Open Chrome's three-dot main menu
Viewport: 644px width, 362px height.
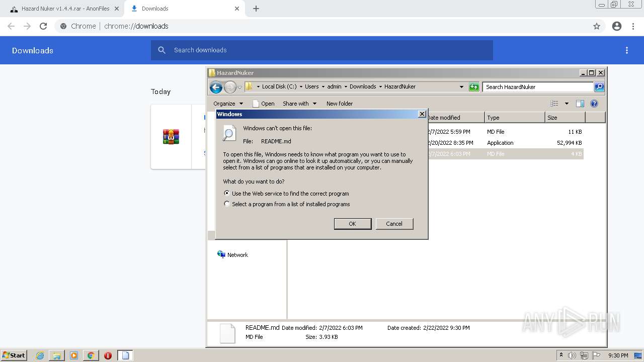(x=633, y=26)
